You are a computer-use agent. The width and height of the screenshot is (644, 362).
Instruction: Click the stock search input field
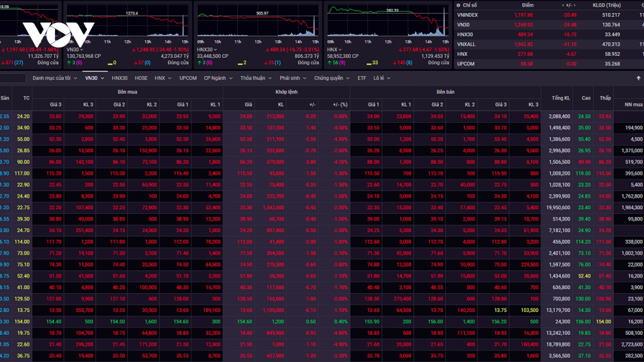point(13,78)
